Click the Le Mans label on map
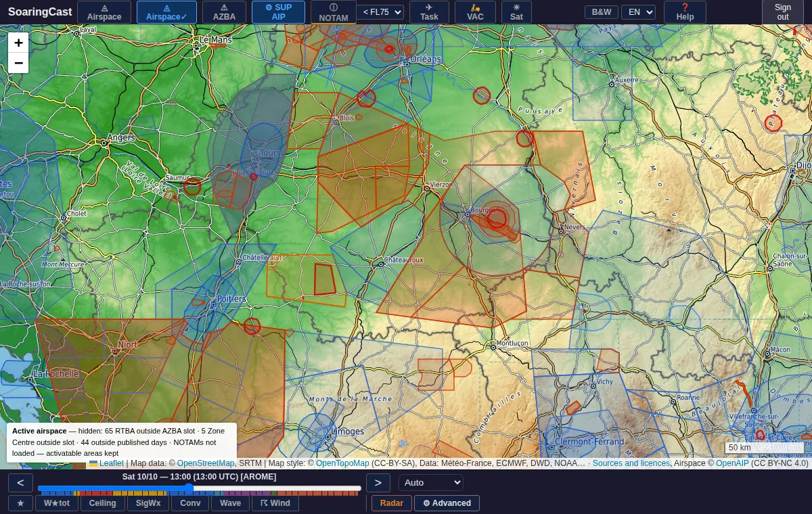 (216, 40)
